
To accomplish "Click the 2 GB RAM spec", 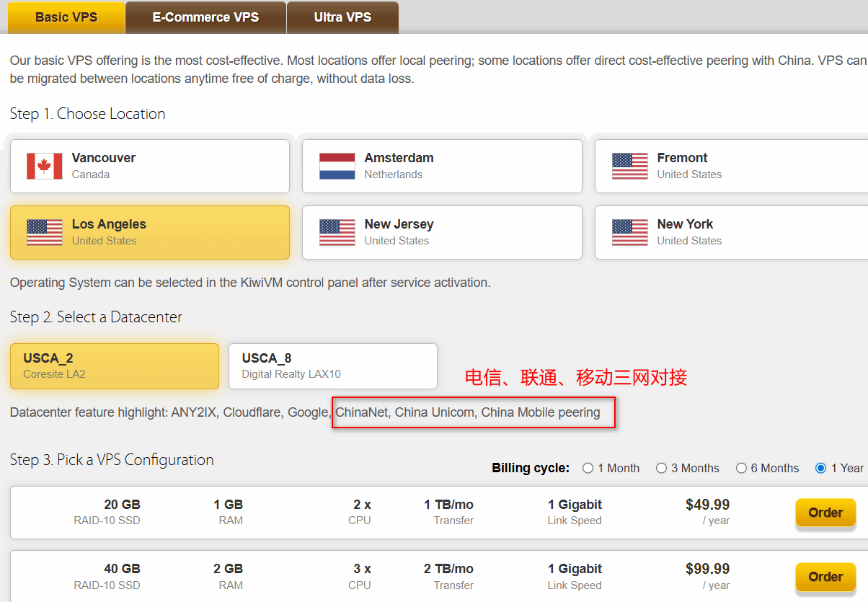I will coord(228,576).
